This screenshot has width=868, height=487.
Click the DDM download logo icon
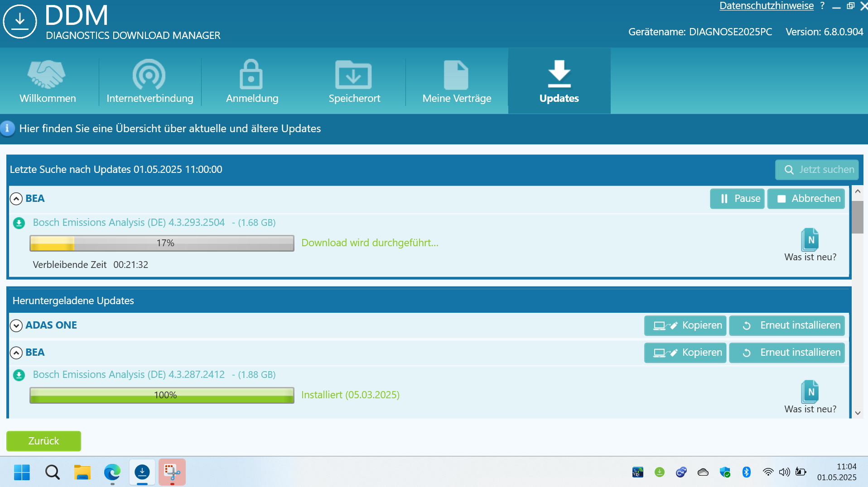pyautogui.click(x=20, y=21)
